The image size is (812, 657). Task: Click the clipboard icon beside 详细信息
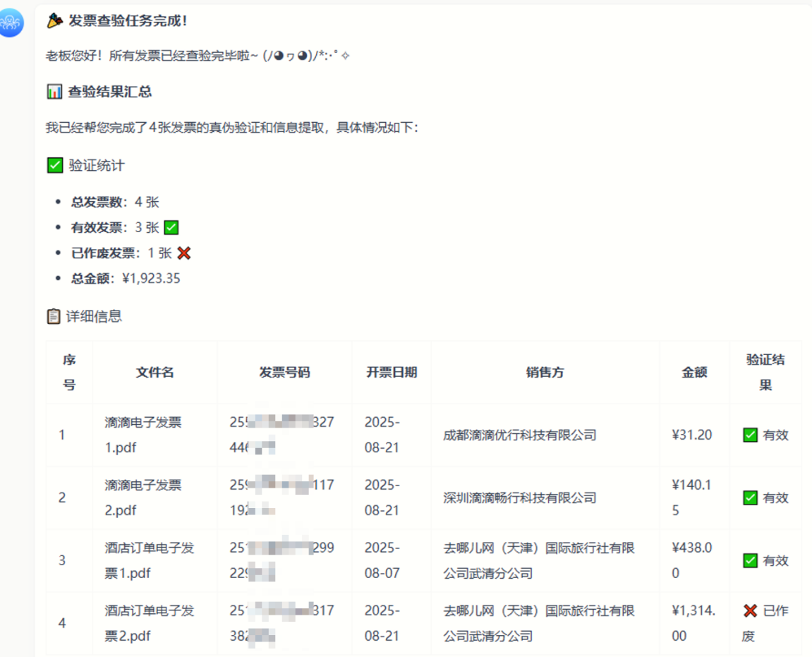point(54,316)
